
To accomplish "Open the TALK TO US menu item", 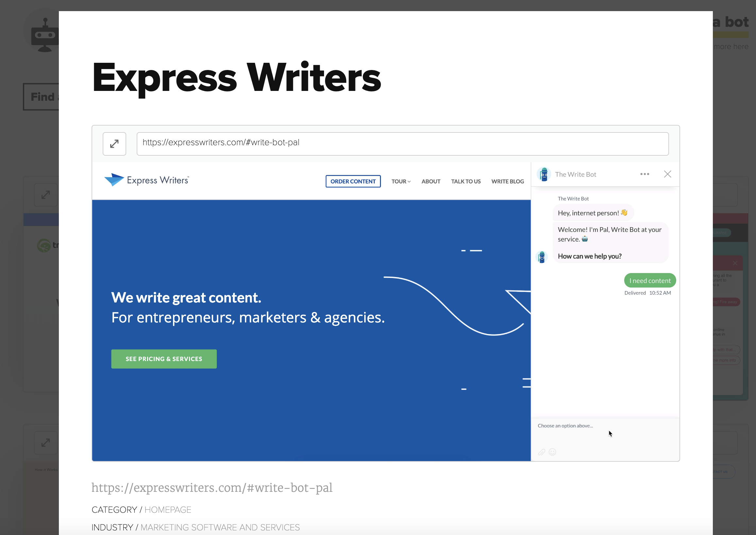I will pyautogui.click(x=465, y=181).
